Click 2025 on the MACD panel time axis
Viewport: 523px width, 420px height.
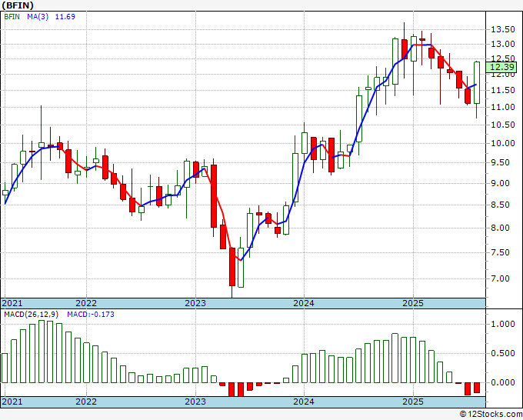pyautogui.click(x=413, y=402)
